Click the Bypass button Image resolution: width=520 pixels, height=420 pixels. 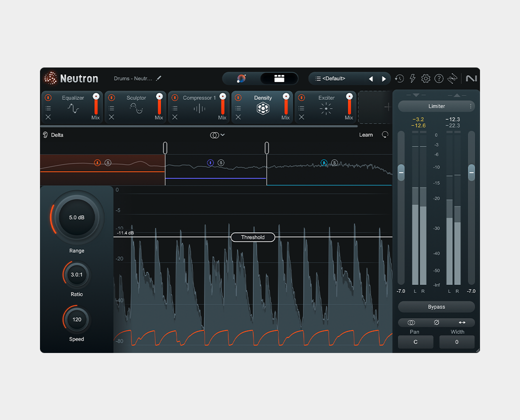click(436, 307)
